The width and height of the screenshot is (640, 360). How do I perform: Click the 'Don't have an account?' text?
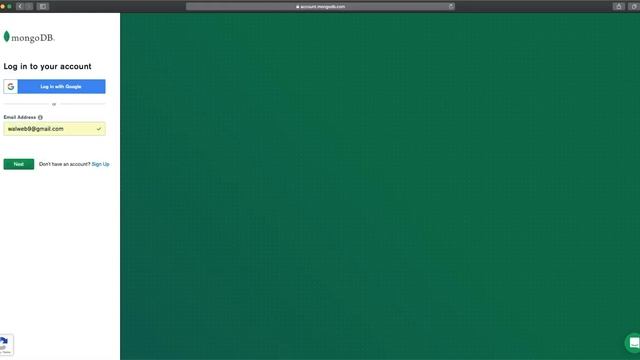64,164
